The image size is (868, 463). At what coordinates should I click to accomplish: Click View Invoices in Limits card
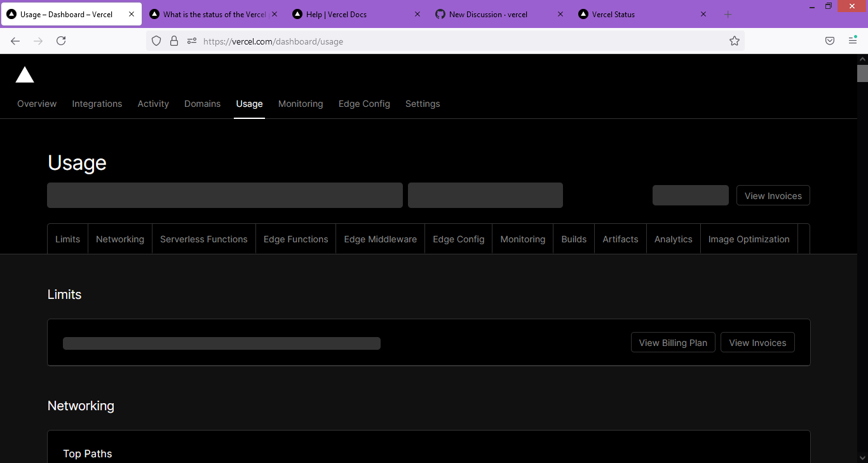coord(757,342)
